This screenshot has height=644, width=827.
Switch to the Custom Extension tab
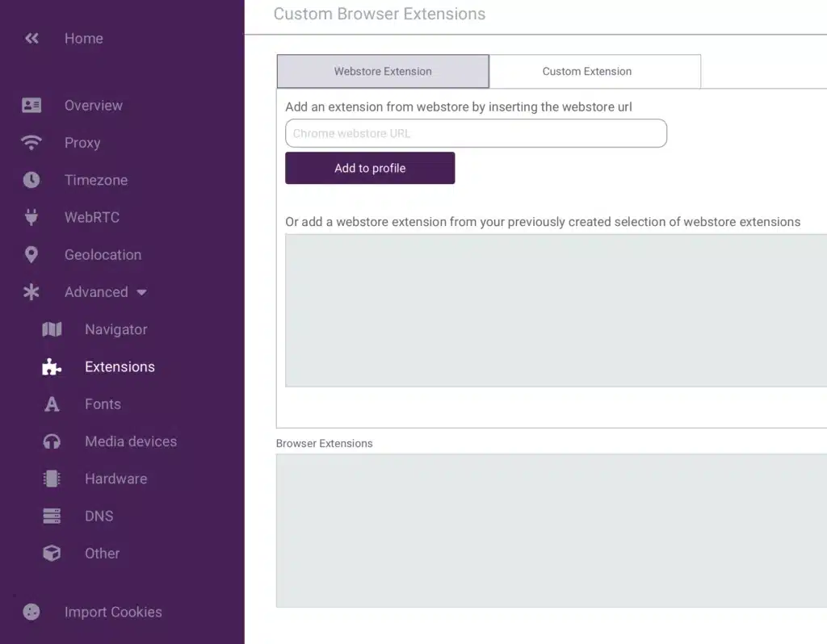coord(587,71)
